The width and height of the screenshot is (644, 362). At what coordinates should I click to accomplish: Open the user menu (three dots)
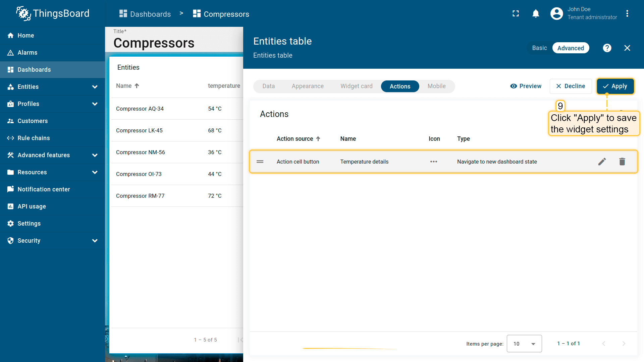pos(627,13)
